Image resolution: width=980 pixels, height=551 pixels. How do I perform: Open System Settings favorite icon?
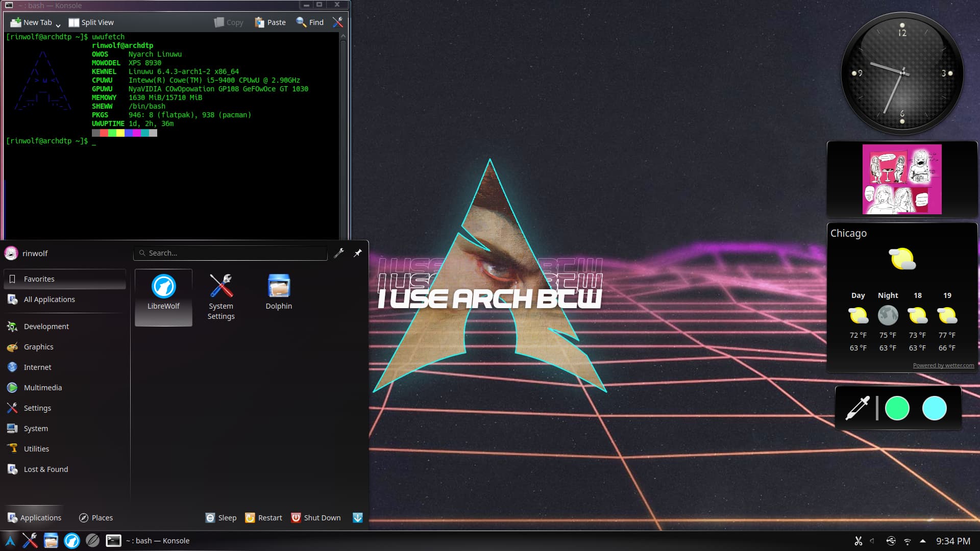click(220, 287)
